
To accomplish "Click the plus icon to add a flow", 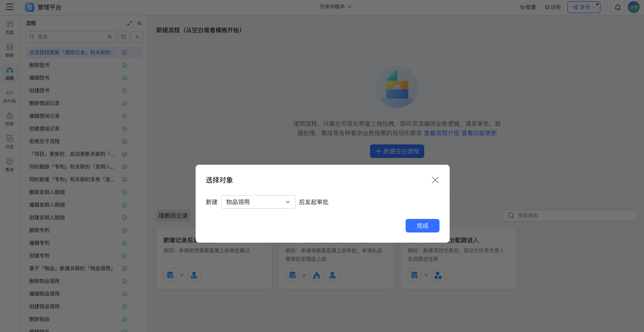I will (x=137, y=37).
